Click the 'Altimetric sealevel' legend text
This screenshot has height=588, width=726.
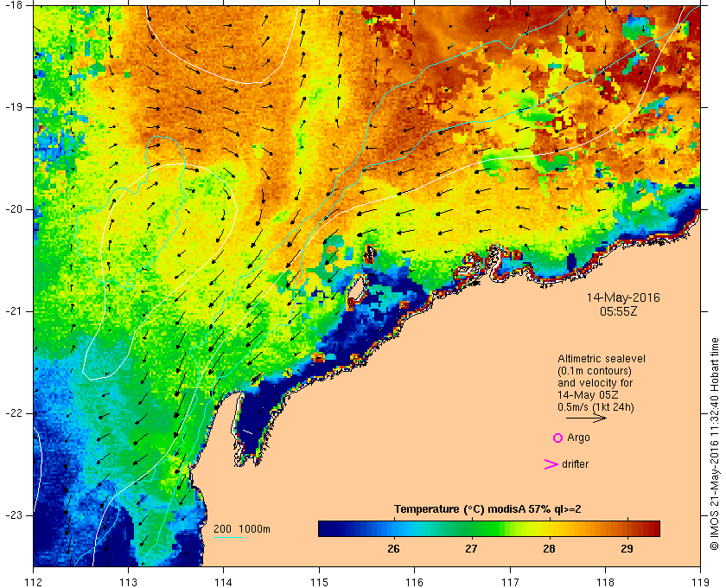pyautogui.click(x=602, y=359)
